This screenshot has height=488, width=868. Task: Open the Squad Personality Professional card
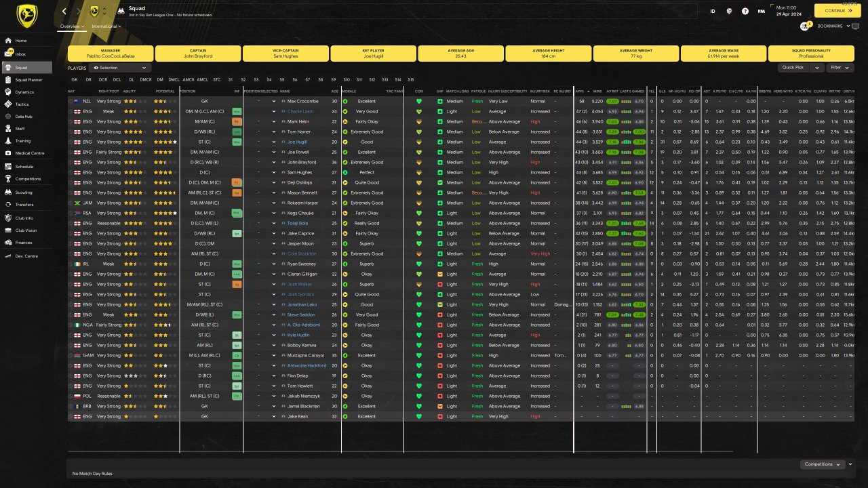point(811,54)
